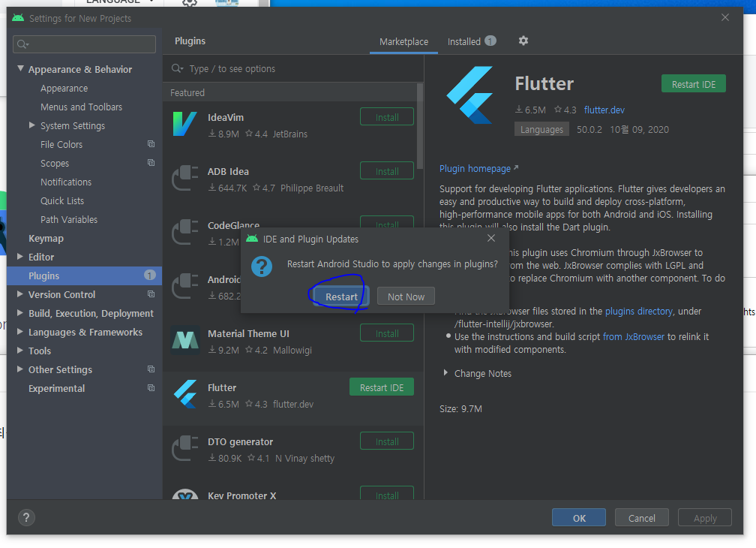The height and width of the screenshot is (548, 756).
Task: Click the OK button
Action: tap(579, 518)
